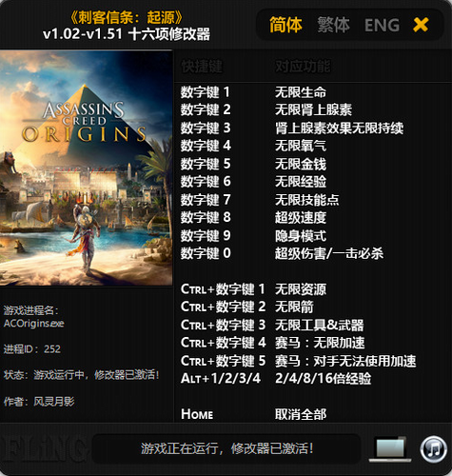Switch language to 简体
The height and width of the screenshot is (476, 452).
pos(285,25)
